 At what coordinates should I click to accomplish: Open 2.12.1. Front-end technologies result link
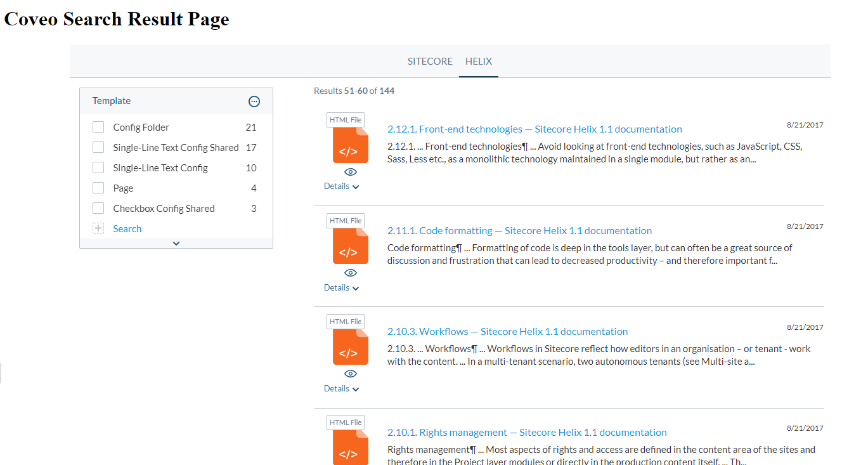click(x=534, y=129)
